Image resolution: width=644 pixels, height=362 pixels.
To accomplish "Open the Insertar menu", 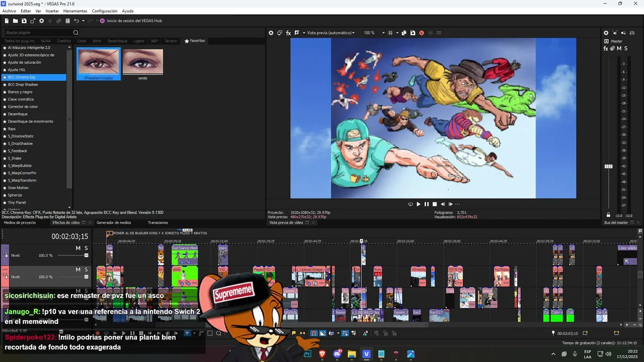I will [52, 11].
